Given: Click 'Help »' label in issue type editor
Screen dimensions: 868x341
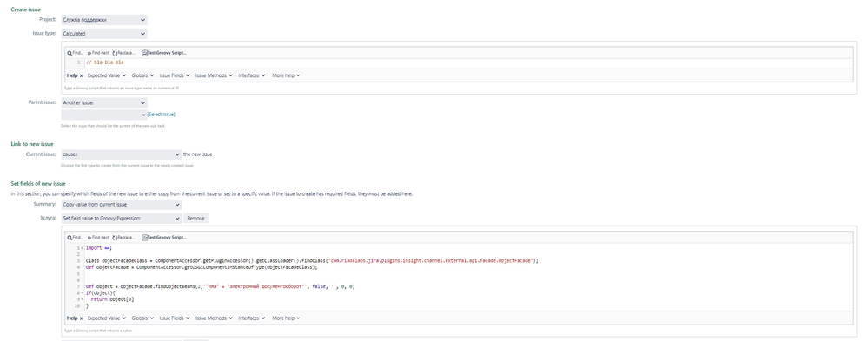Looking at the screenshot, I should [x=76, y=75].
